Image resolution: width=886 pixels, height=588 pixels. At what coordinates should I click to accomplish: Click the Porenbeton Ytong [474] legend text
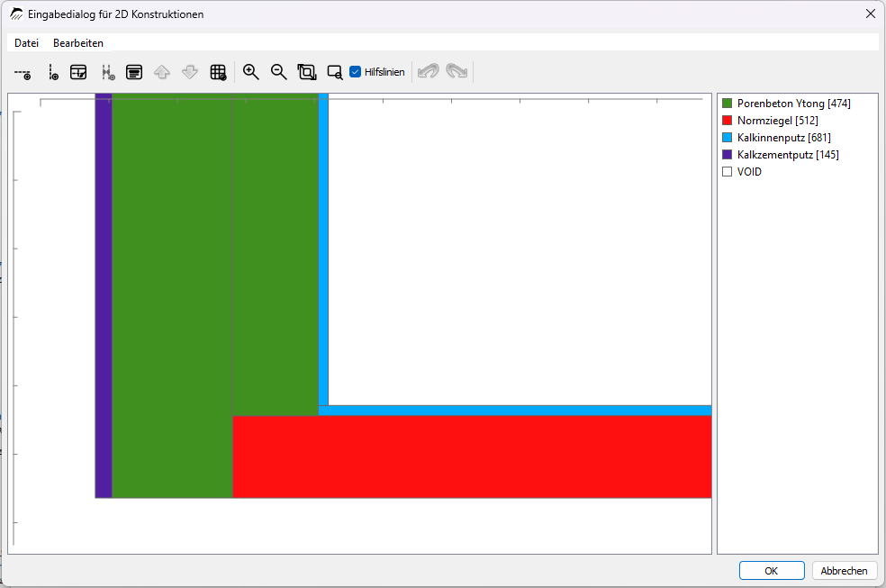coord(793,104)
